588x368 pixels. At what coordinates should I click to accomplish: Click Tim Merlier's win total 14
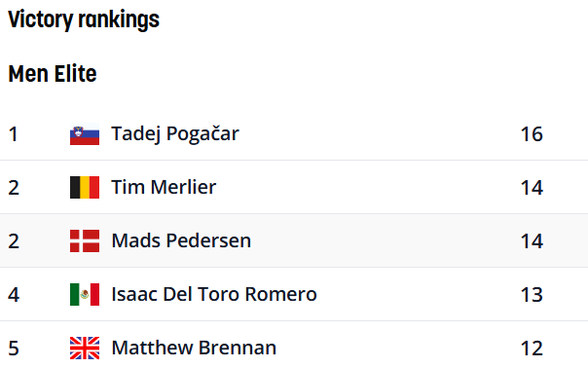(532, 188)
